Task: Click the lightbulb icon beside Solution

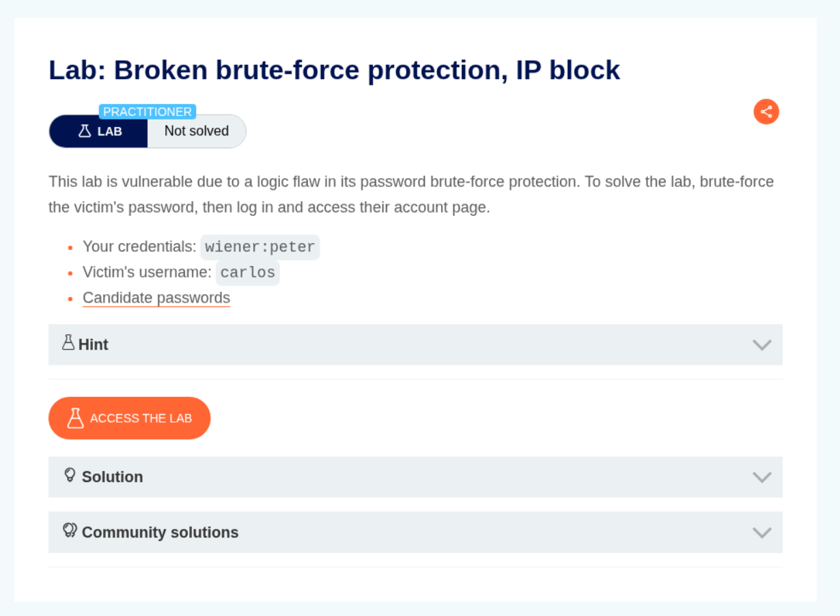Action: [69, 475]
